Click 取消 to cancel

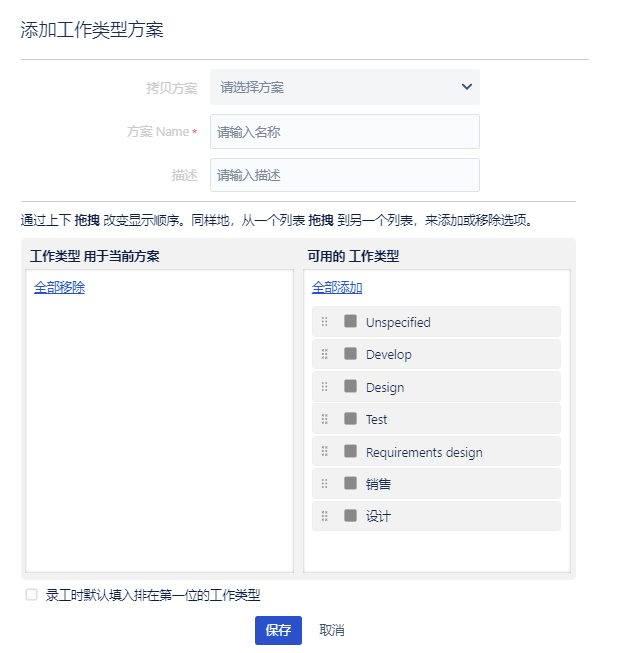tap(332, 630)
